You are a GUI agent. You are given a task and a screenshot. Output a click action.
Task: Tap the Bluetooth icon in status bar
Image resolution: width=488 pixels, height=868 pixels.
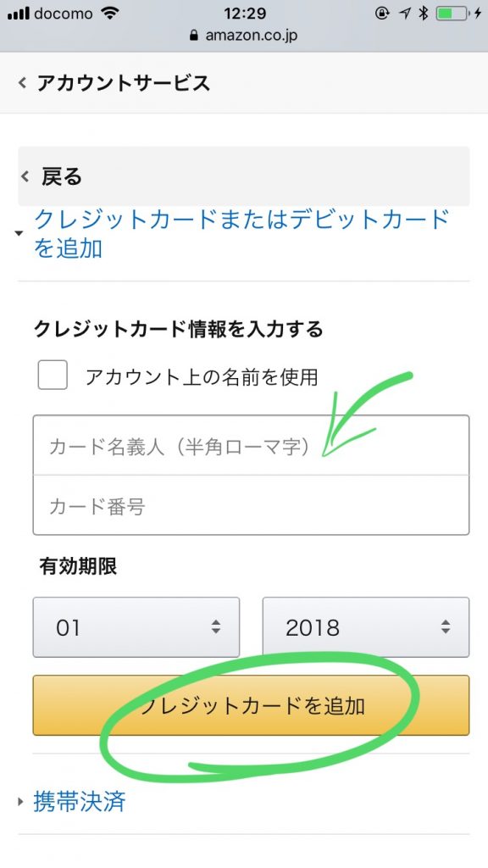424,14
